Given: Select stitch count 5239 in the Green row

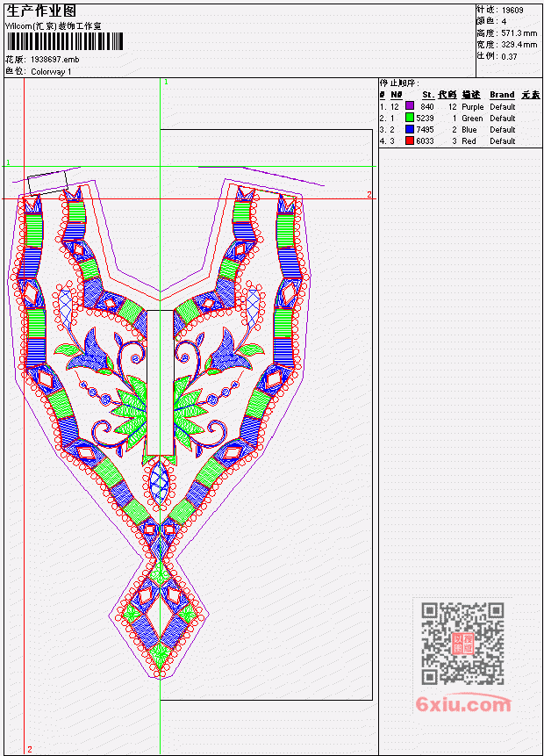Looking at the screenshot, I should (425, 119).
